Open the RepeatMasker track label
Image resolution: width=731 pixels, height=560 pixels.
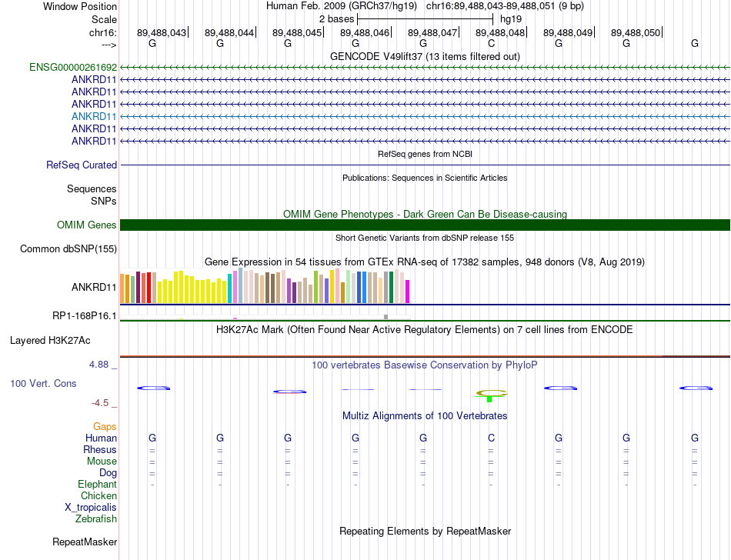point(85,542)
